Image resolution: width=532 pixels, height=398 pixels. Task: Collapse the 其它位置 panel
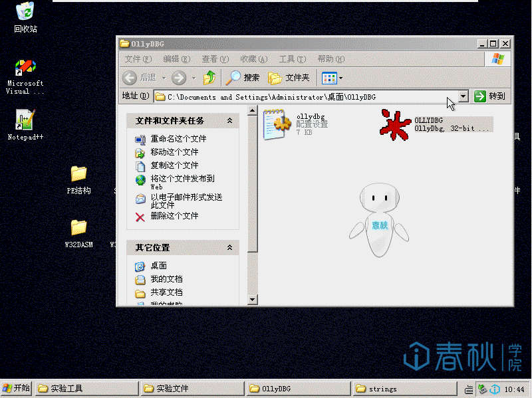[229, 248]
